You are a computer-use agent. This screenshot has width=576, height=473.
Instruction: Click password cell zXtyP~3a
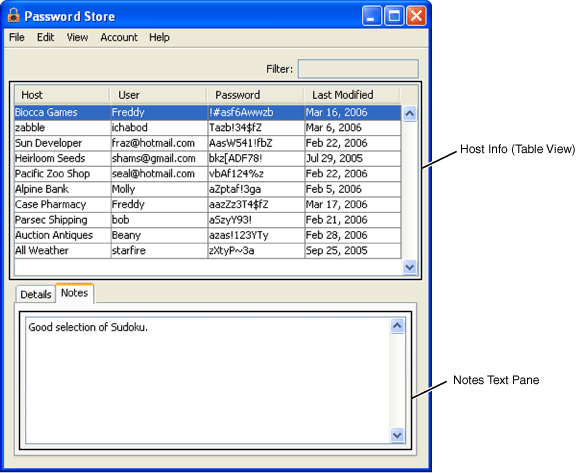tap(256, 250)
